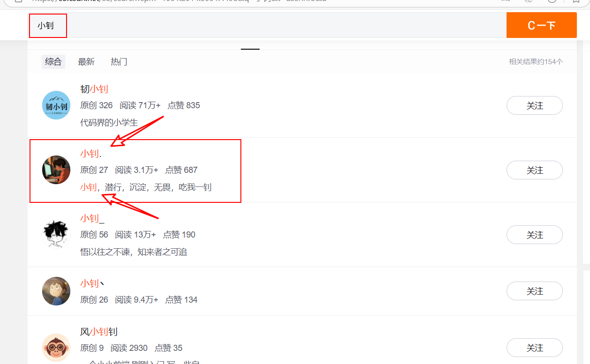Switch to the 热门 tab
The height and width of the screenshot is (364, 590).
coord(119,61)
